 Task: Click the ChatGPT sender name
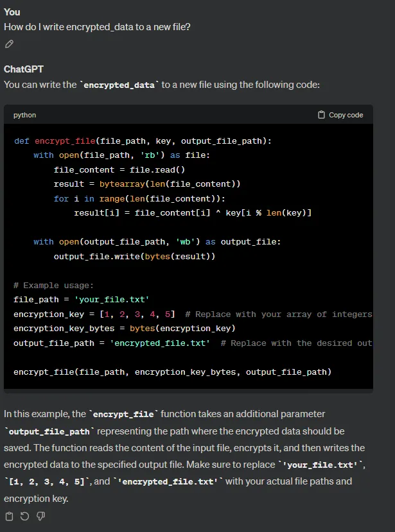tap(23, 69)
